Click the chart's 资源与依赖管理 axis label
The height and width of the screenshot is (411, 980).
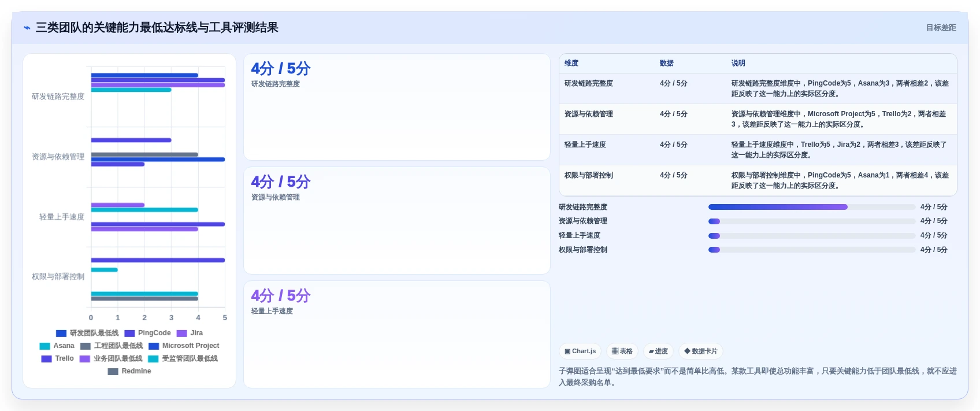tap(58, 157)
